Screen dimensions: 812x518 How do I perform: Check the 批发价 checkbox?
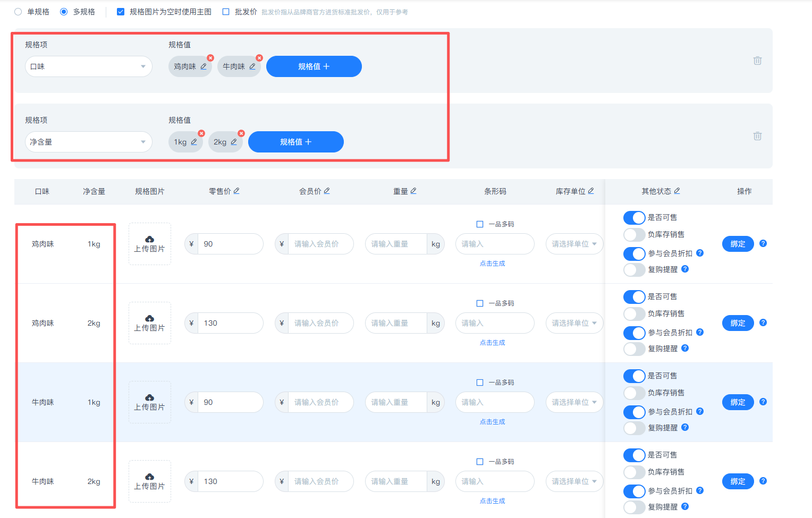click(x=226, y=12)
